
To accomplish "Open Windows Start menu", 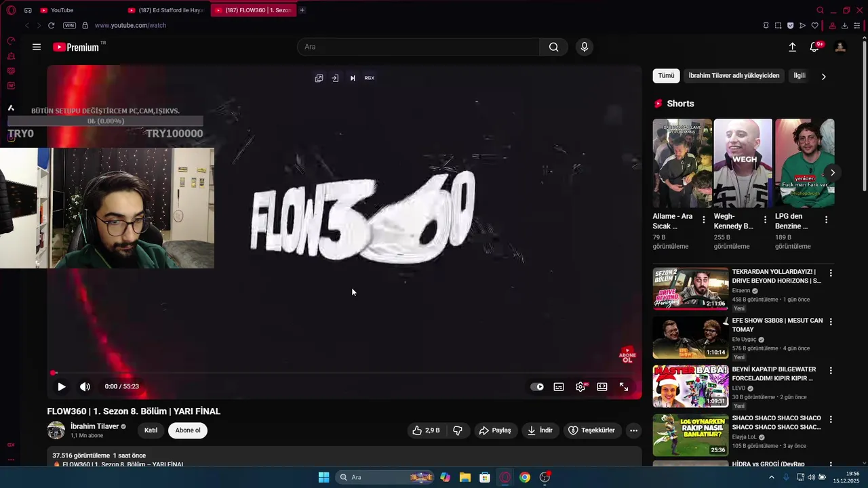I will click(323, 477).
